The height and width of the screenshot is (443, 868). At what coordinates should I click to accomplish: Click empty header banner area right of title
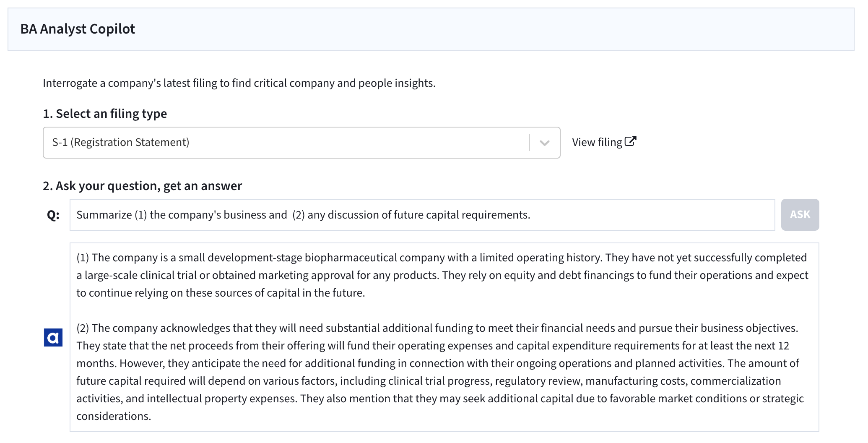[x=503, y=29]
